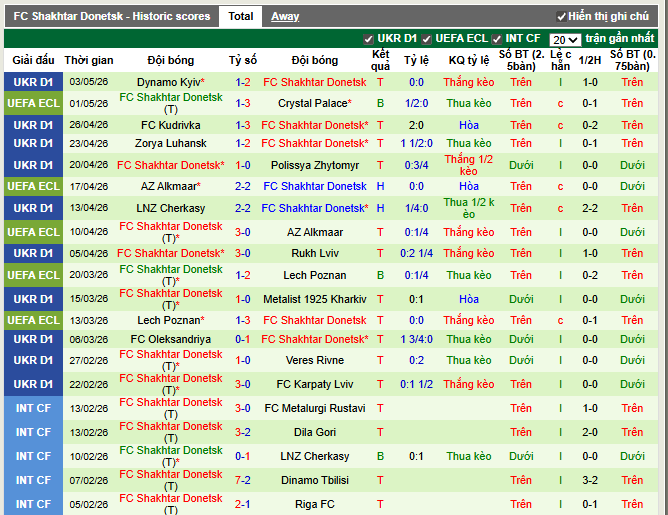Click score 2-1 of Riga FC match
Viewport: 668px width, 515px height.
(243, 504)
